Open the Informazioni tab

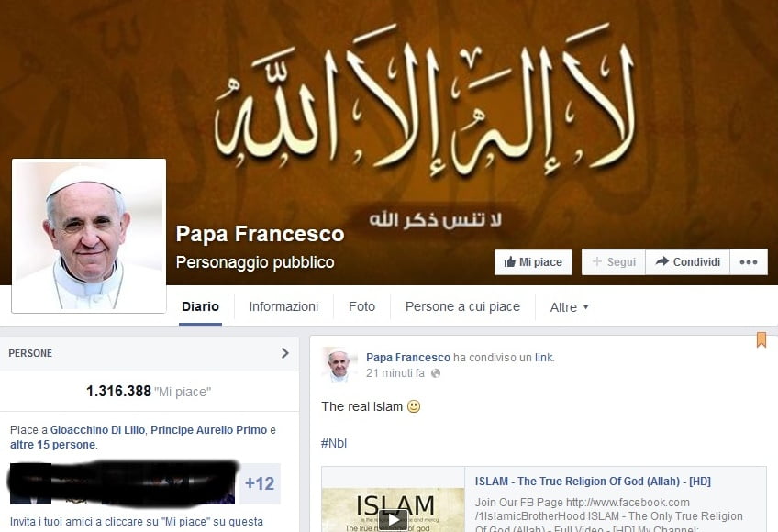283,306
